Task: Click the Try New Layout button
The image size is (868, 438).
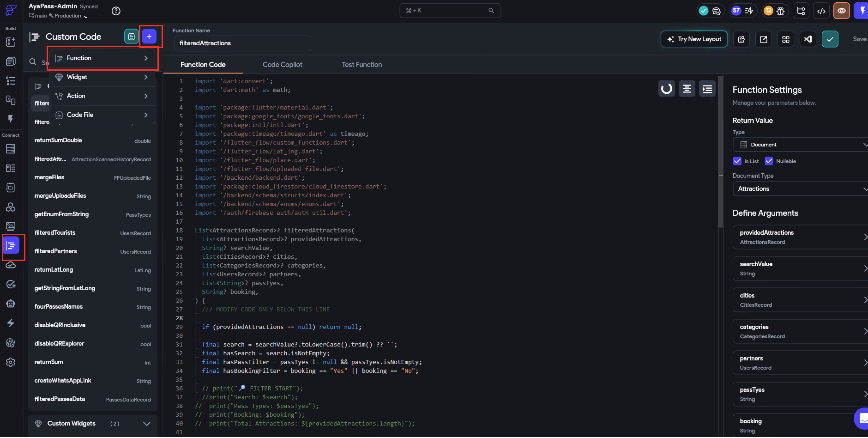Action: [x=694, y=39]
